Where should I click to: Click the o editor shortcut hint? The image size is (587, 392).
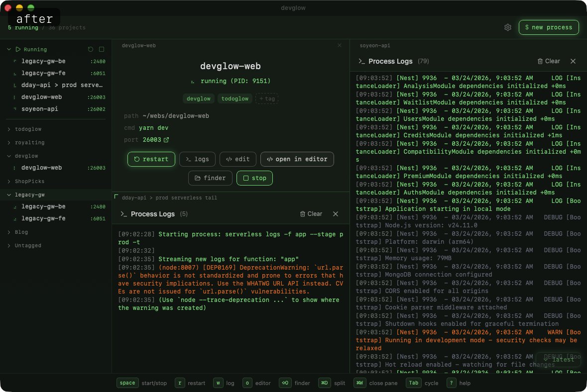[256, 383]
